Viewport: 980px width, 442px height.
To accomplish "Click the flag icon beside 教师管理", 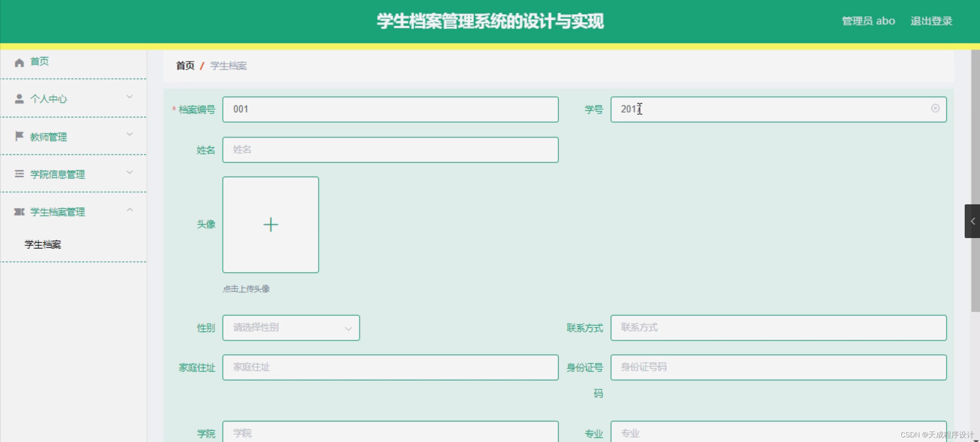I will pyautogui.click(x=19, y=136).
